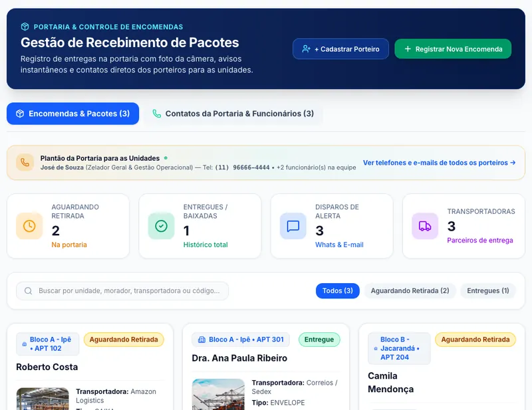This screenshot has height=410, width=532.
Task: Click 'Transportadora: Amazon Logistics' text
Action: pyautogui.click(x=116, y=396)
